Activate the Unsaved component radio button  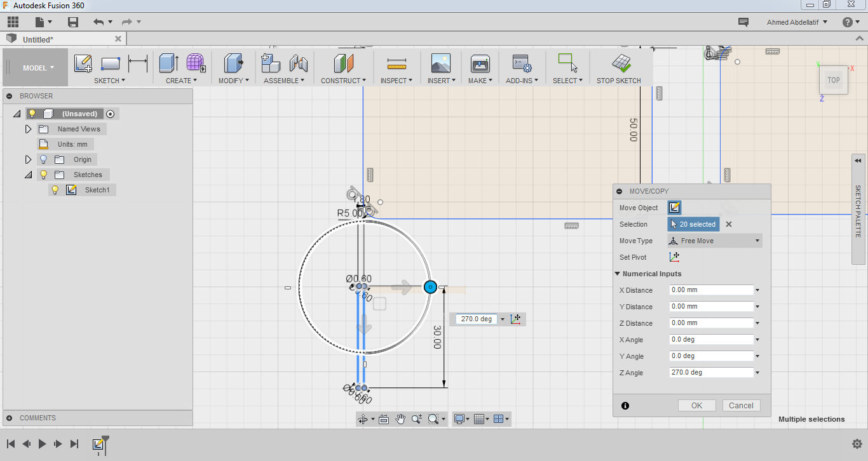click(x=111, y=114)
